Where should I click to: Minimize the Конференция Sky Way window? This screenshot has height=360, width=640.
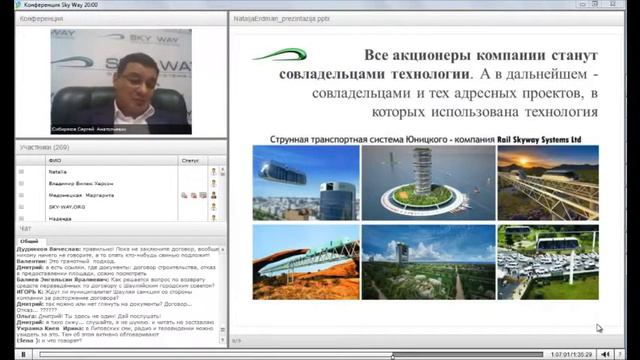click(x=583, y=4)
